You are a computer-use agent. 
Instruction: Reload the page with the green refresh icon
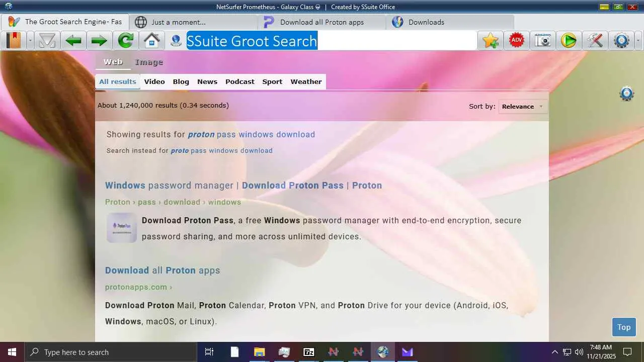[x=125, y=40]
